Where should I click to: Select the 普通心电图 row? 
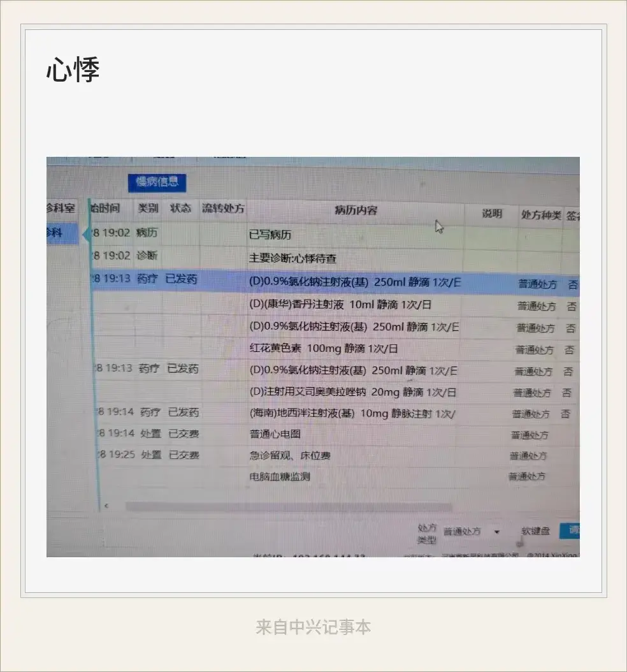coord(335,434)
